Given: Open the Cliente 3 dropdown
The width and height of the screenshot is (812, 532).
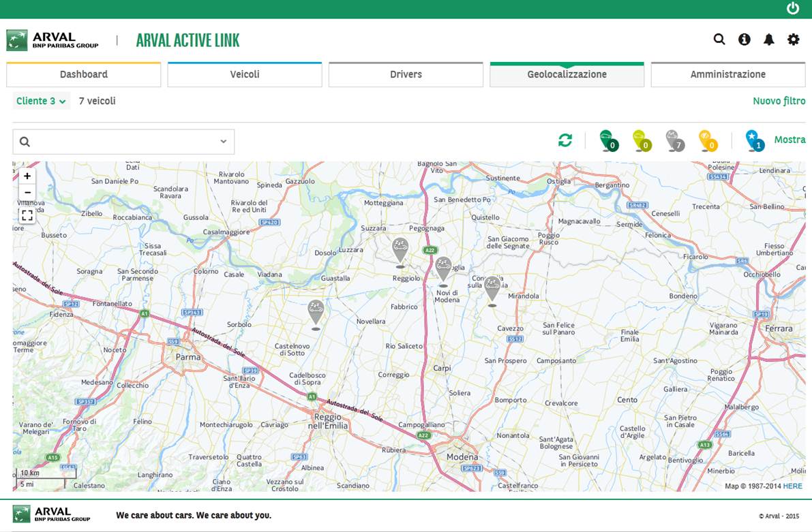Looking at the screenshot, I should (41, 101).
